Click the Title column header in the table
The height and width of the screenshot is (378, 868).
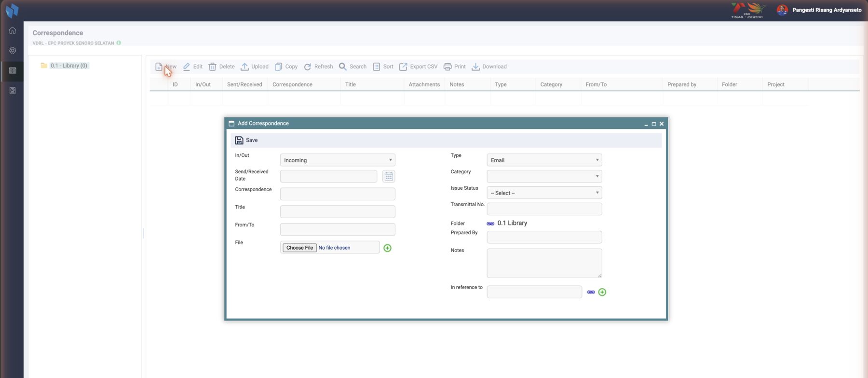pyautogui.click(x=351, y=84)
